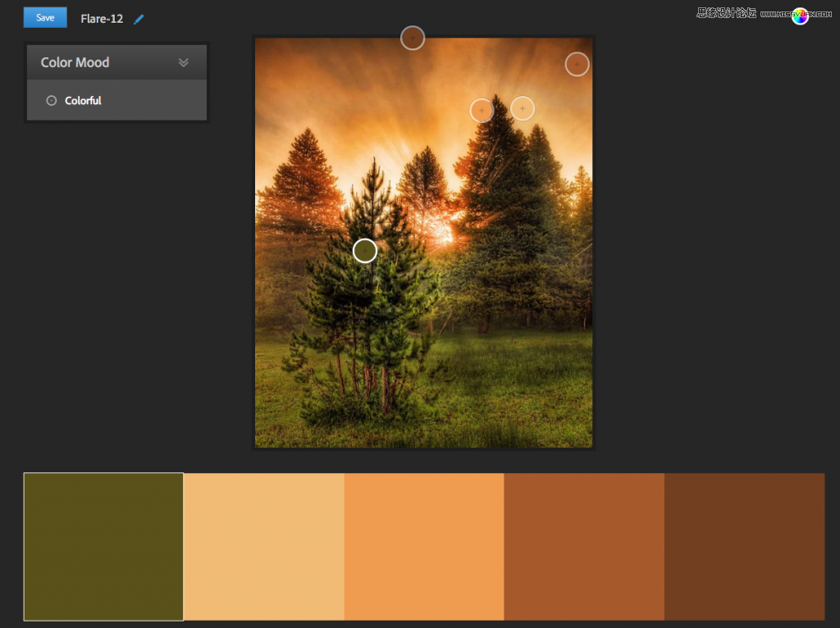
Task: Click the Chinese watermark text at top right
Action: [725, 12]
